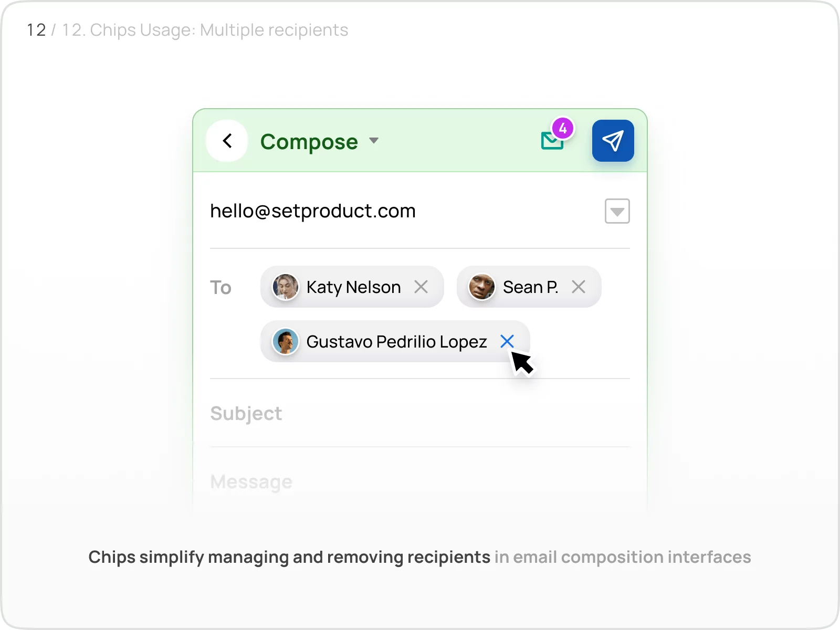
Task: Open the Compose mode dropdown
Action: (x=374, y=141)
